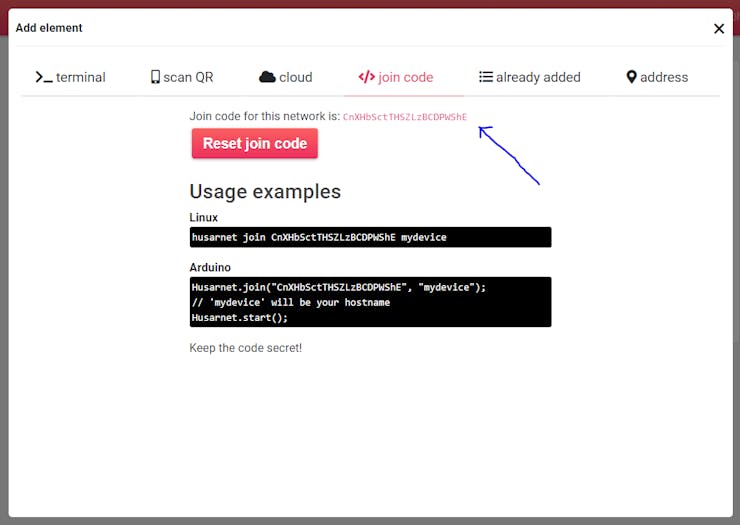Click the Husarnet.start(); code line
Screen dimensions: 740x525
(240, 317)
